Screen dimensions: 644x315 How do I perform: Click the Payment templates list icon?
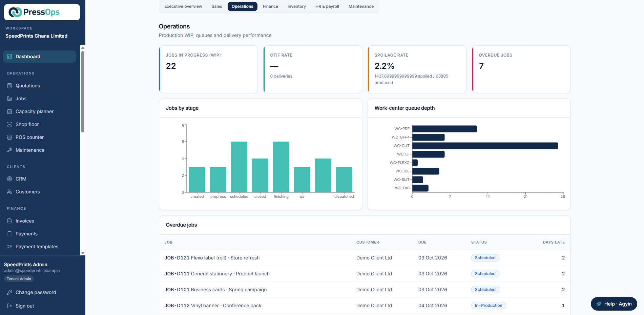(9, 247)
